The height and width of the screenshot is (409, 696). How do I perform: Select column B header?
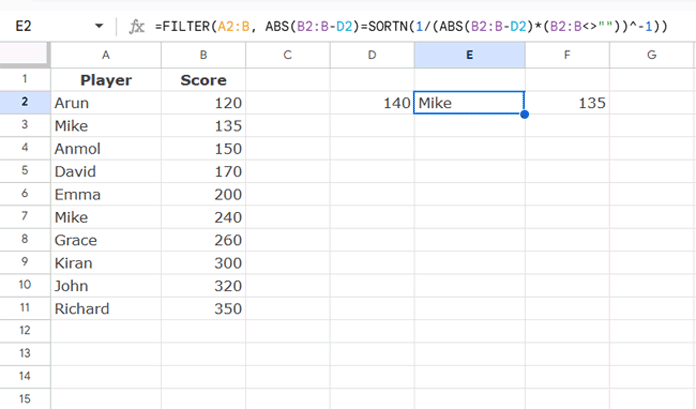pos(203,55)
